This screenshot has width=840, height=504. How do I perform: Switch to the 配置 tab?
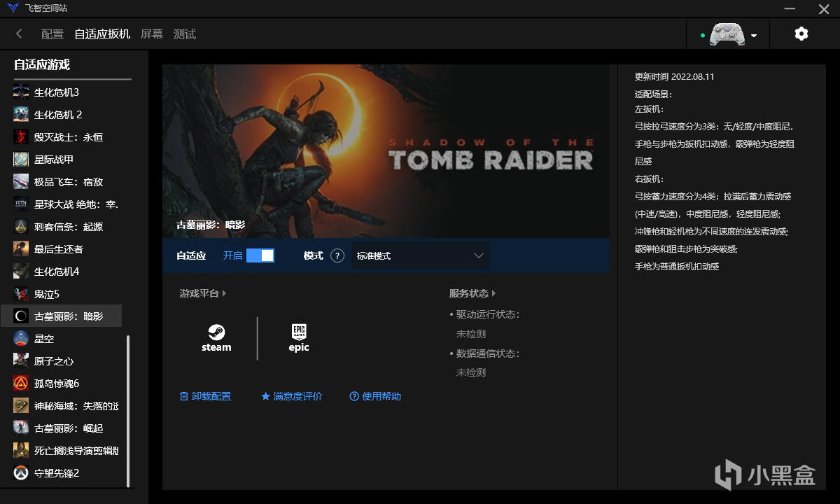pyautogui.click(x=52, y=34)
